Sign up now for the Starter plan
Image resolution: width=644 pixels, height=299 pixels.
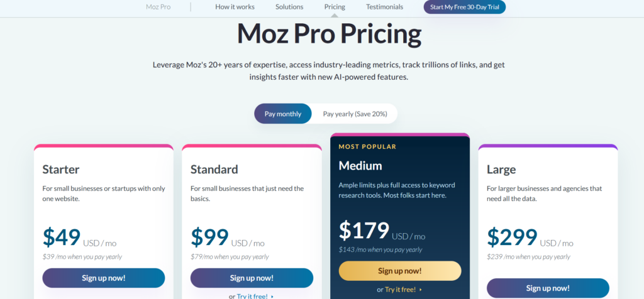104,278
